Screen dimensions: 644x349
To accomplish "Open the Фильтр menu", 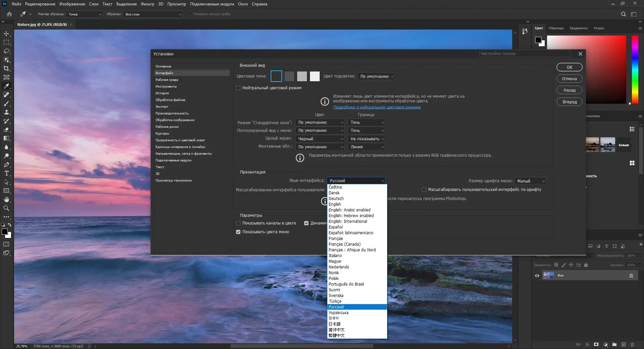I will pyautogui.click(x=147, y=4).
